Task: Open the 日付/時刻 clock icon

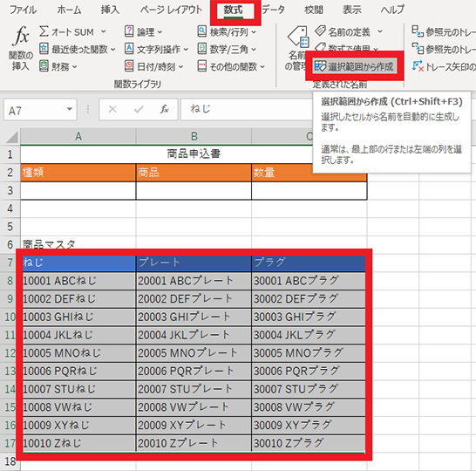Action: click(x=129, y=66)
